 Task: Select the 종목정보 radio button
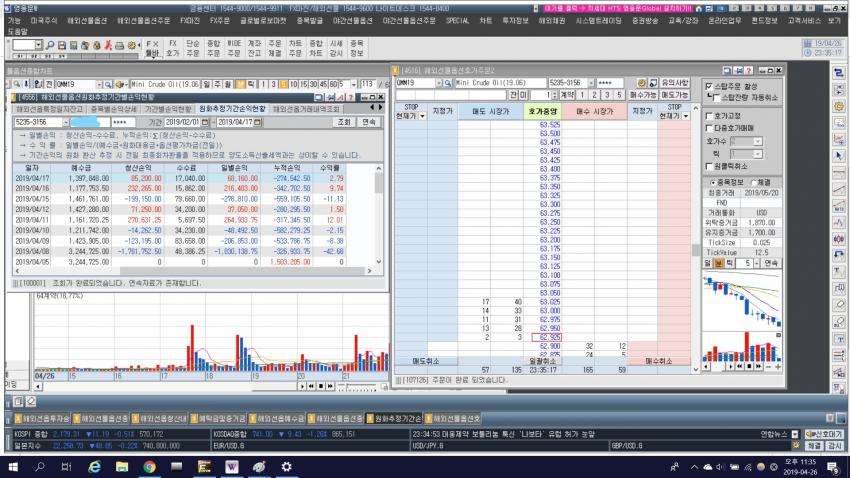click(712, 183)
